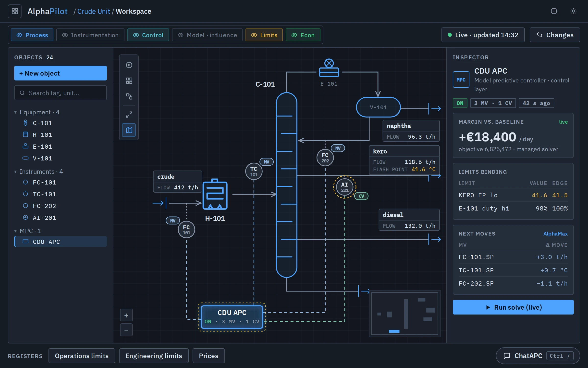
Task: Click the Search tag, unit field
Action: [x=61, y=93]
